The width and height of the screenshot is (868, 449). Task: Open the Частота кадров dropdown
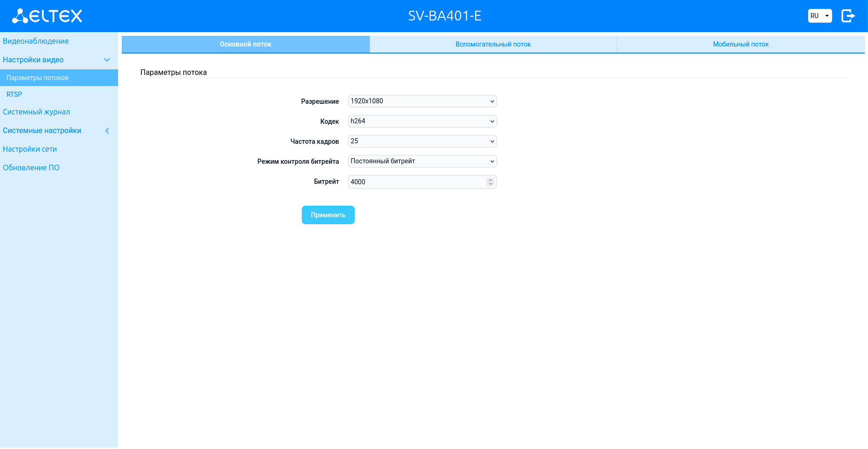coord(422,141)
